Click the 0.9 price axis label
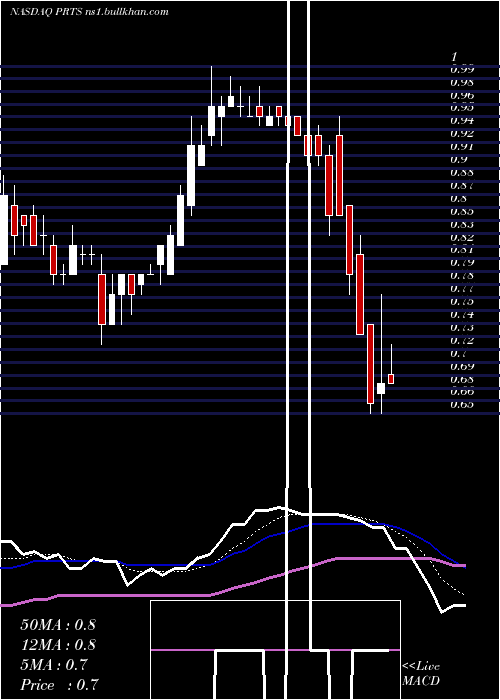The height and width of the screenshot is (700, 500). point(458,159)
